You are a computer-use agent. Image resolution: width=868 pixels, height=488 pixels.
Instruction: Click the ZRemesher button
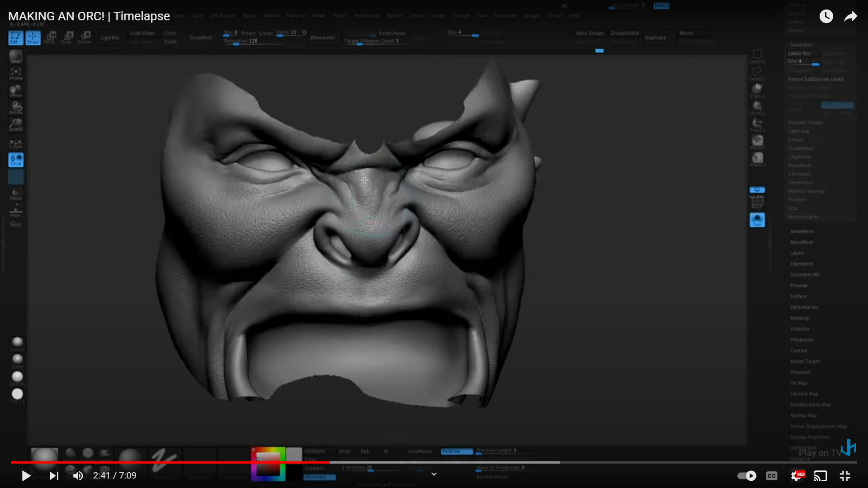click(322, 38)
